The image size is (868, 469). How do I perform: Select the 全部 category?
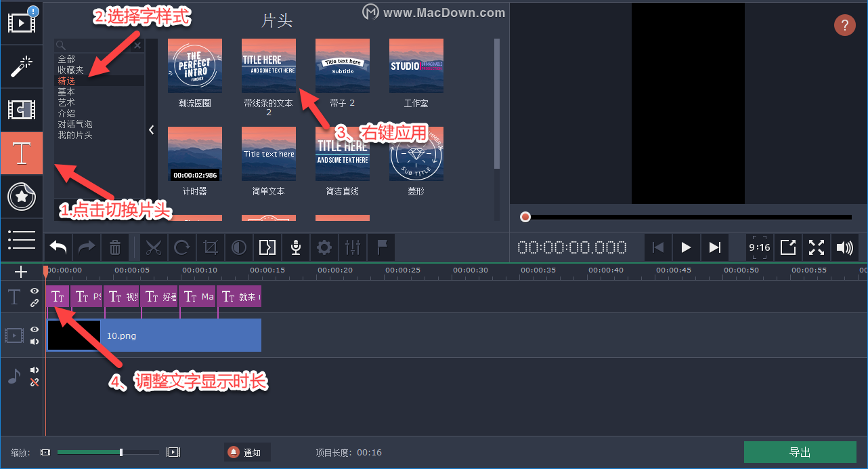(x=66, y=60)
